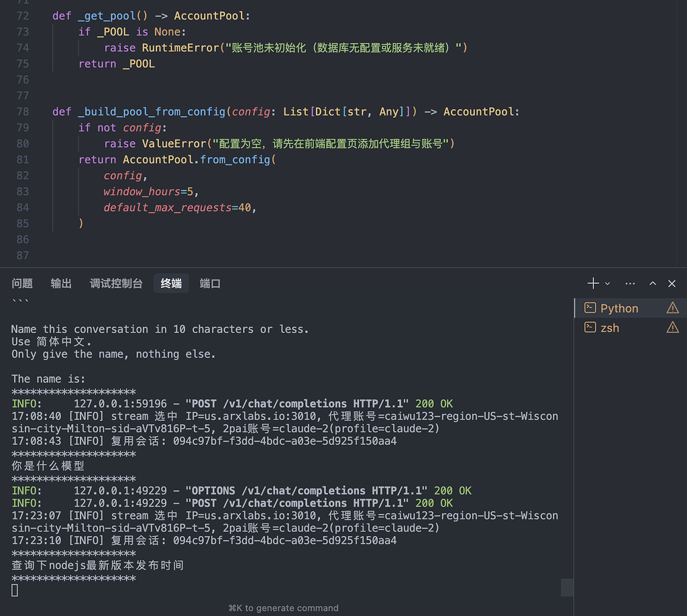Click the ⌘K to generate command hint
This screenshot has width=687, height=616.
point(283,608)
